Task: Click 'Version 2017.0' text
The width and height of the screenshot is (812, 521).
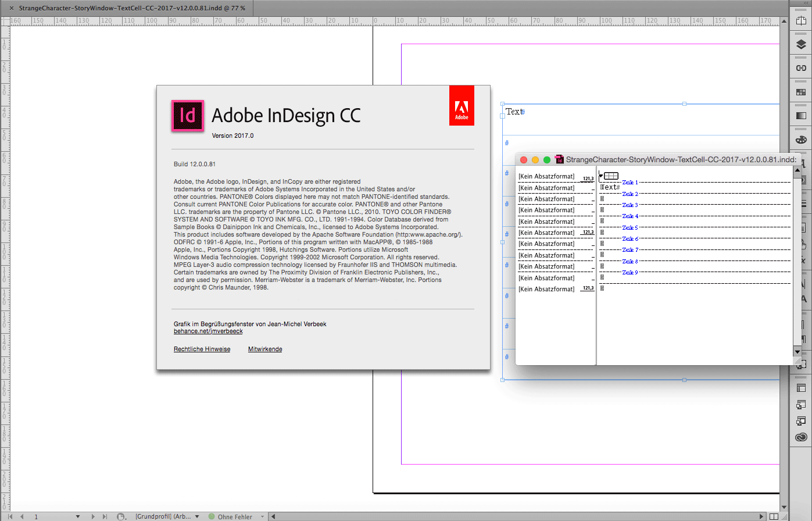Action: [x=232, y=135]
